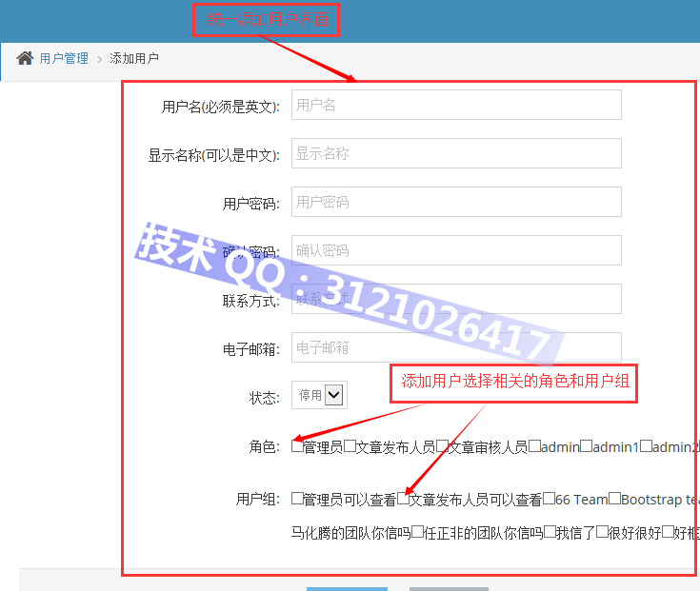The height and width of the screenshot is (591, 700).
Task: Focus the 确认密码 input field
Action: 456,250
